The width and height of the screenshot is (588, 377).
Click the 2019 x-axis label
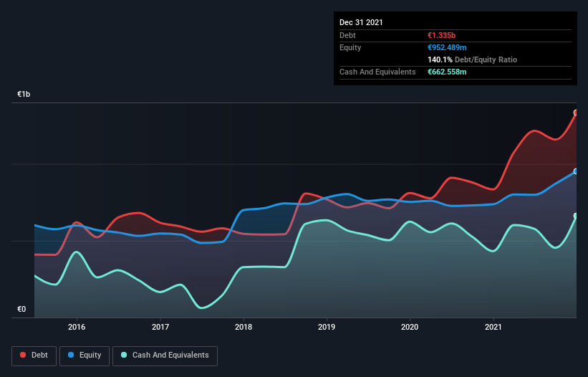coord(327,327)
